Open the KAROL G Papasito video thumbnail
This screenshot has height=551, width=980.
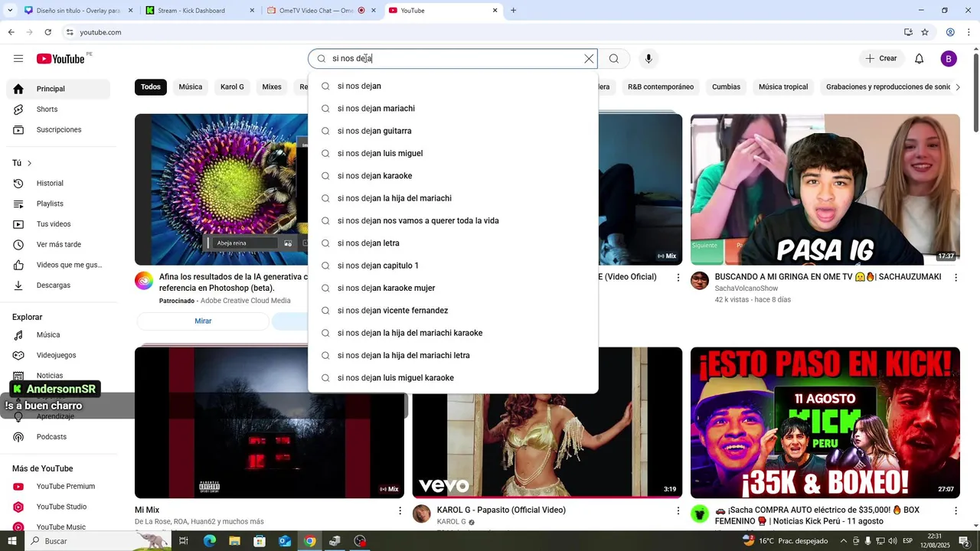pos(547,446)
